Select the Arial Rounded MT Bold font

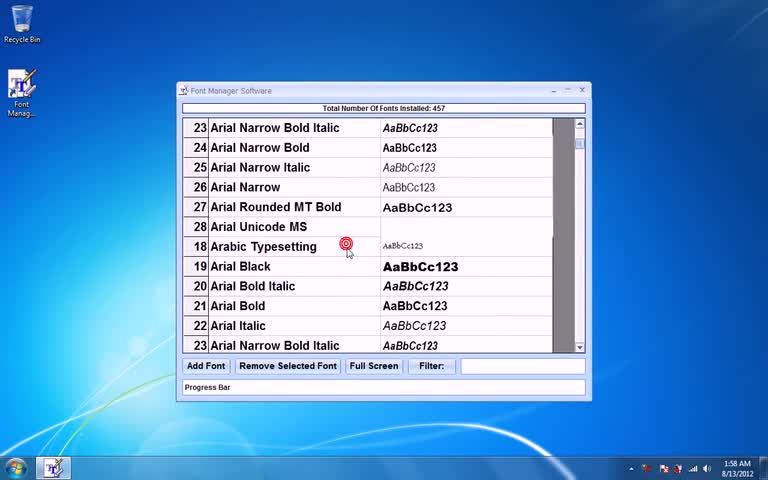[x=275, y=207]
